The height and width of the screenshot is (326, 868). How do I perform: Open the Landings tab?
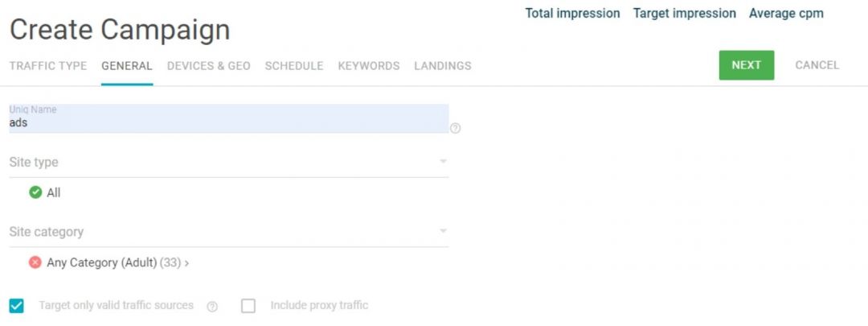coord(442,66)
